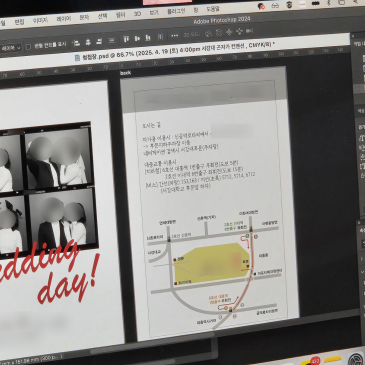Click Align right edges icon
Viewport: 365px width, 365px height.
pos(99,41)
